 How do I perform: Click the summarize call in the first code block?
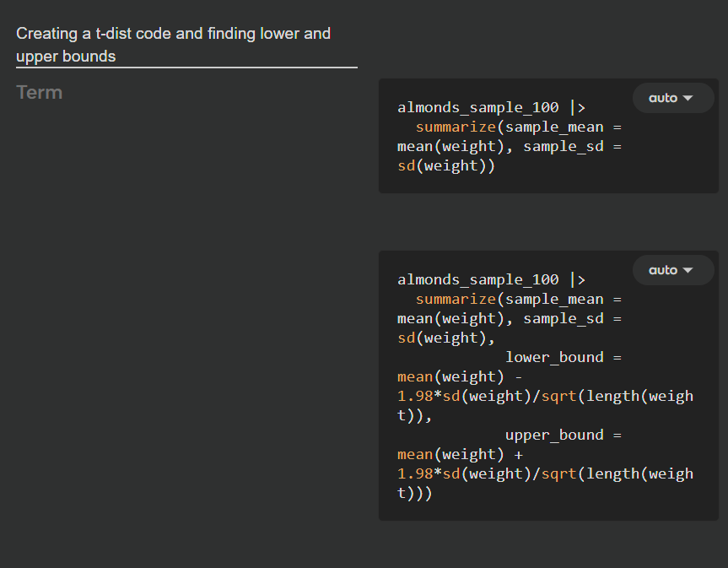[518, 127]
